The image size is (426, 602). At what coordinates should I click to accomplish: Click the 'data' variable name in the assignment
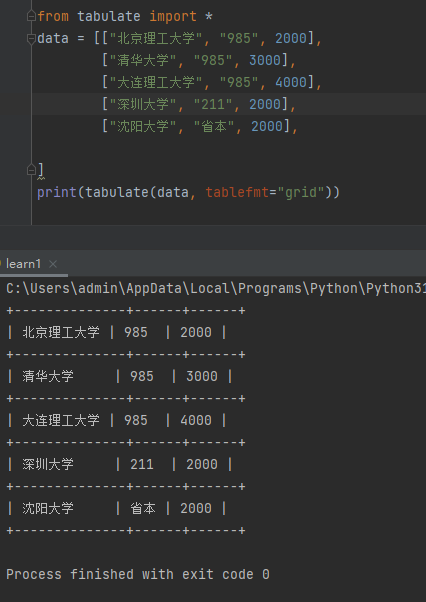pos(53,38)
